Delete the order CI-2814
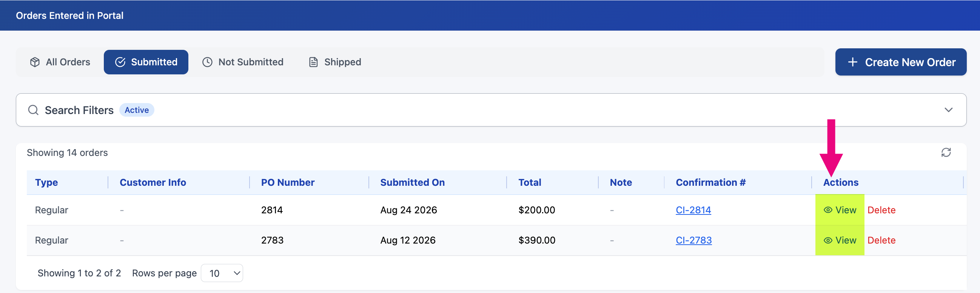This screenshot has height=293, width=980. click(x=881, y=210)
